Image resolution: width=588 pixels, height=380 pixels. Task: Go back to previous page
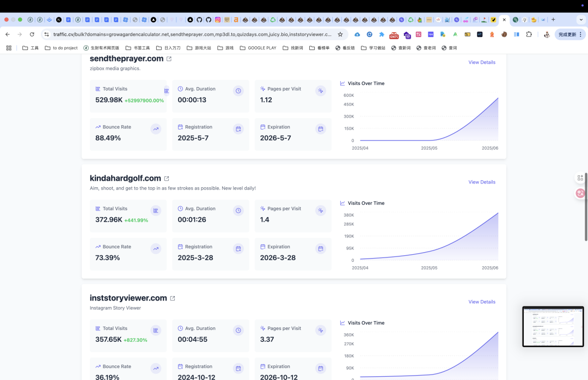click(8, 34)
